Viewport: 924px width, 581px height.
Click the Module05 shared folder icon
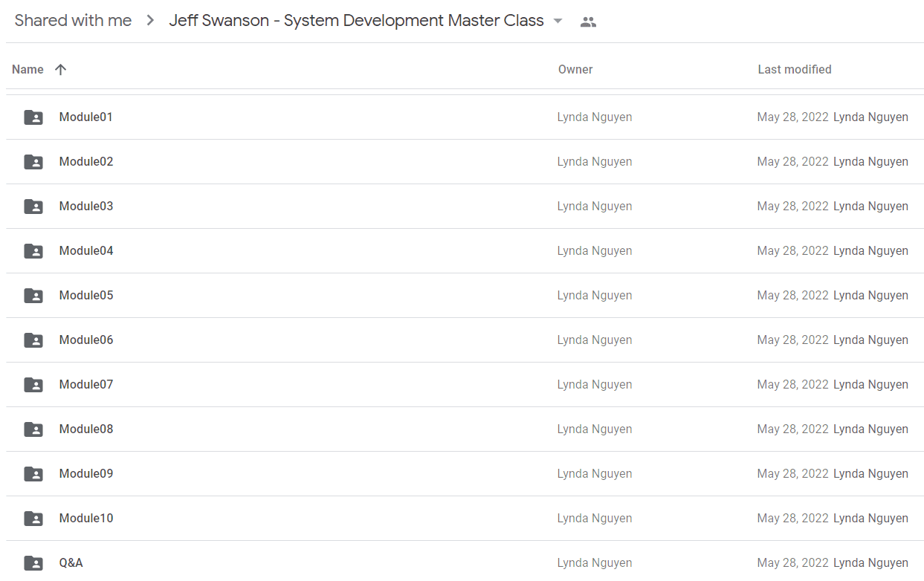33,296
